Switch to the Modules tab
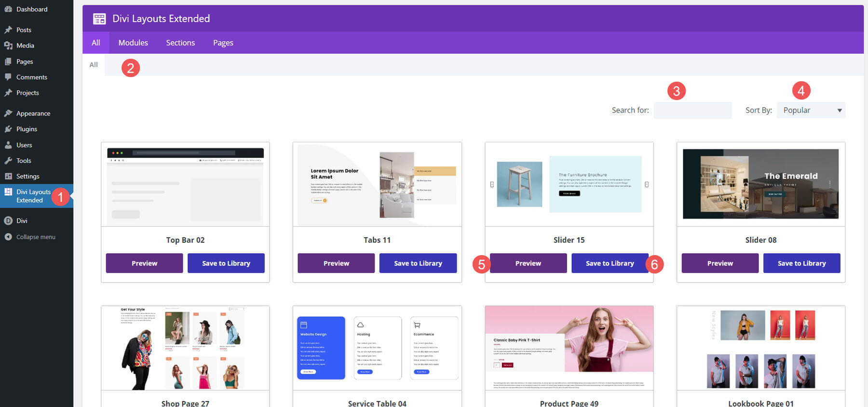The height and width of the screenshot is (407, 868). [133, 43]
